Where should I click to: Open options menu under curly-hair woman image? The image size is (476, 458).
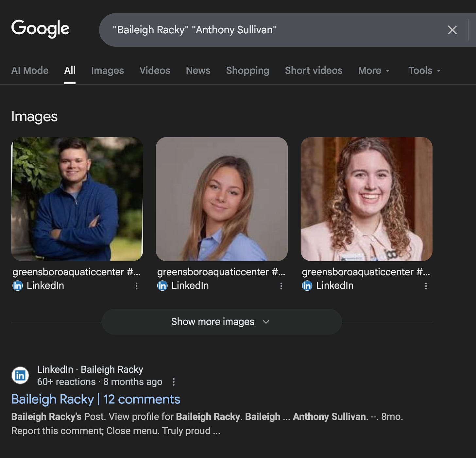point(426,286)
